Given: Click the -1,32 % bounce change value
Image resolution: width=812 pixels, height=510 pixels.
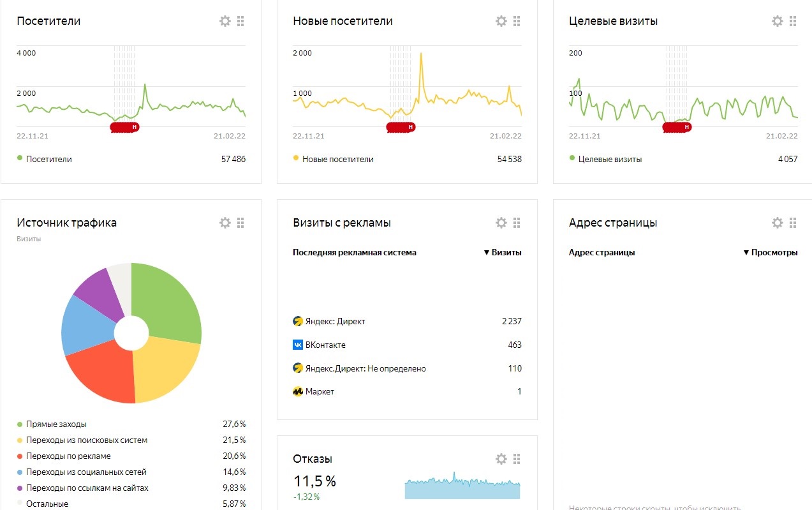Looking at the screenshot, I should click(x=306, y=497).
